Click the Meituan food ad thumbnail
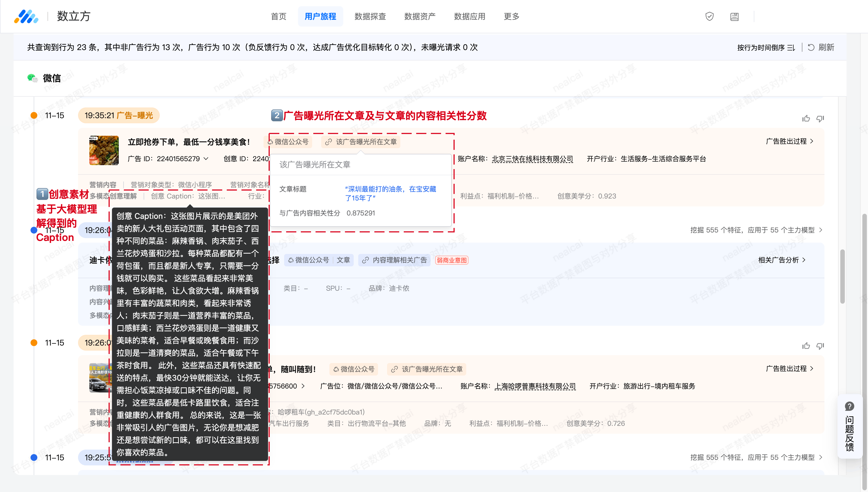Screen dimensions: 868x492 (104, 150)
